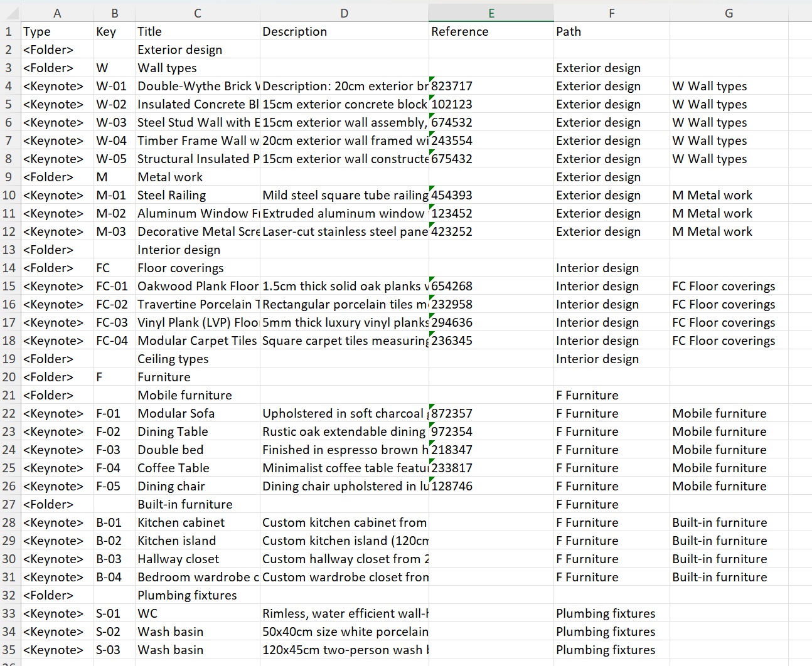812x666 pixels.
Task: Click the W-01 key cell
Action: pyautogui.click(x=114, y=86)
